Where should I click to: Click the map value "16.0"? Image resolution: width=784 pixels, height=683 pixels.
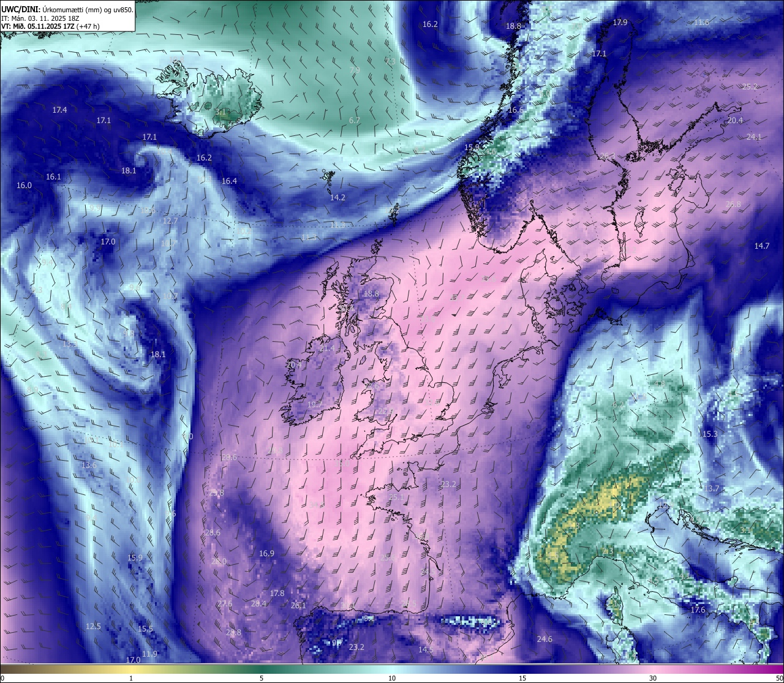pyautogui.click(x=24, y=186)
